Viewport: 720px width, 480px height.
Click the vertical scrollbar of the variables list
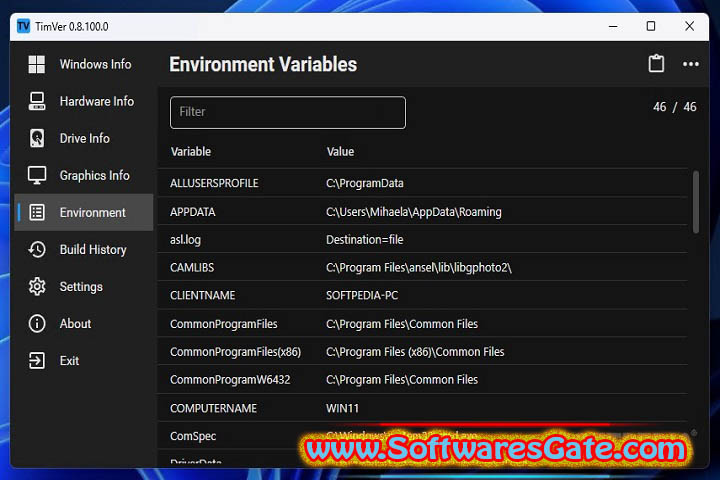click(696, 202)
